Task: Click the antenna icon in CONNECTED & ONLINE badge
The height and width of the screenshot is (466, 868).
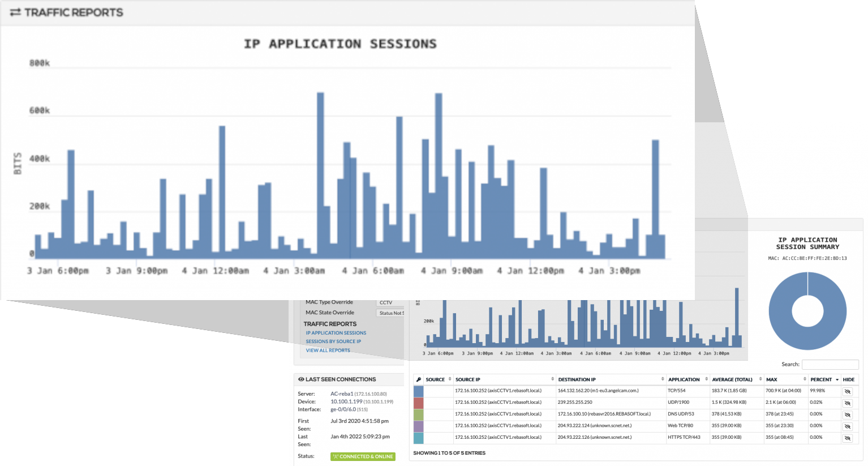Action: [x=336, y=456]
